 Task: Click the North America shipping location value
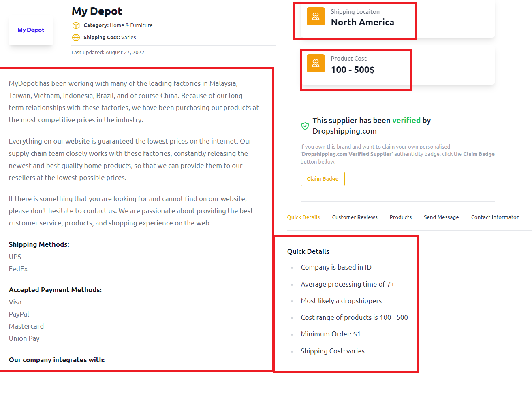[x=363, y=23]
